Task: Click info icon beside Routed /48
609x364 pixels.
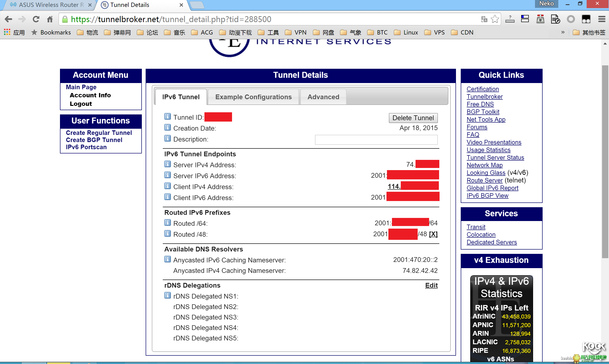Action: point(167,234)
